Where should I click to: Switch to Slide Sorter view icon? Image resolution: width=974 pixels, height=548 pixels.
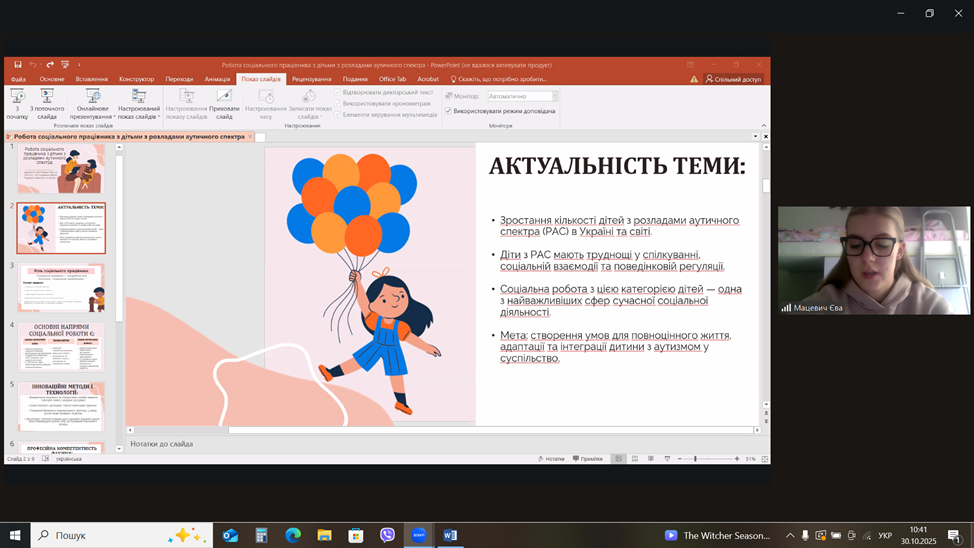(635, 459)
